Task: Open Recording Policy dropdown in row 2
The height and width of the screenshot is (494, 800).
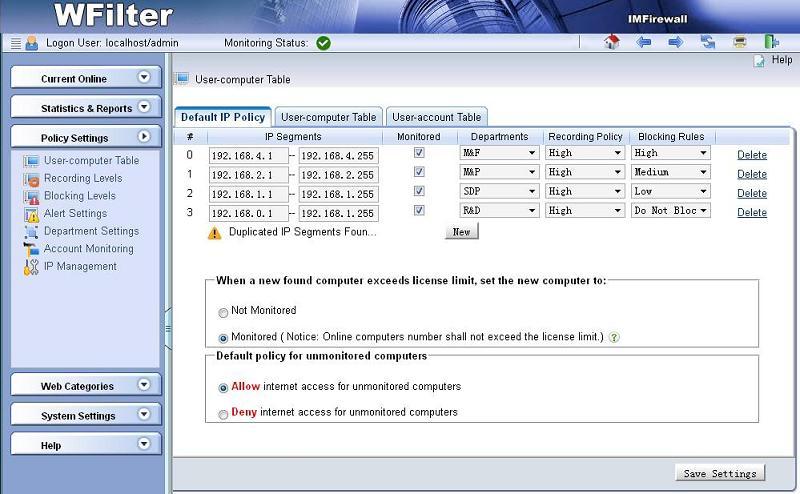Action: pyautogui.click(x=585, y=191)
